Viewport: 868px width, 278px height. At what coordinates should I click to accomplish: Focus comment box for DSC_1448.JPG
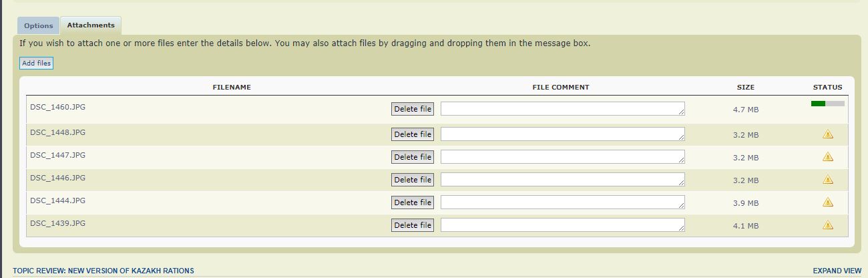click(x=562, y=134)
